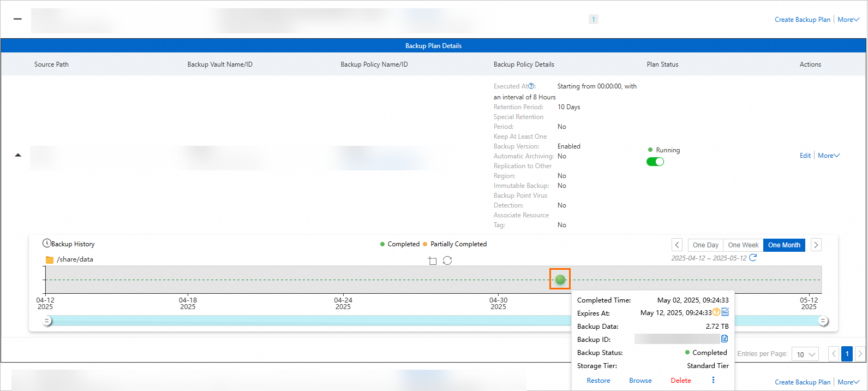
Task: Click the left handle of timeline range slider
Action: 47,321
